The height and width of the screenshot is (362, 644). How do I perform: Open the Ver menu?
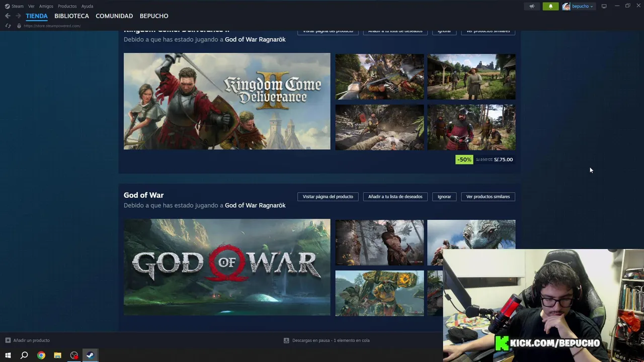click(31, 6)
